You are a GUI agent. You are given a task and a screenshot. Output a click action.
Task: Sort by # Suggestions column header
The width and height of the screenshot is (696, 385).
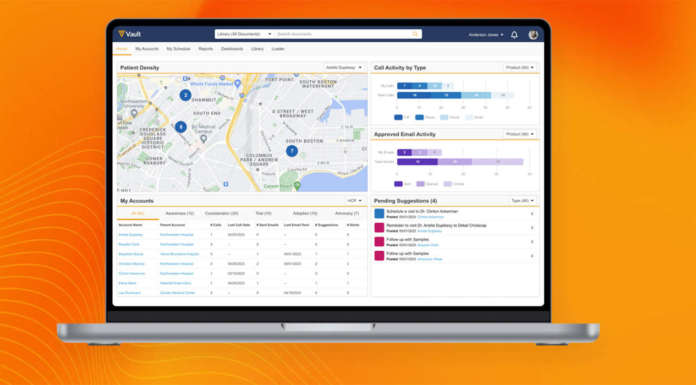click(x=327, y=225)
